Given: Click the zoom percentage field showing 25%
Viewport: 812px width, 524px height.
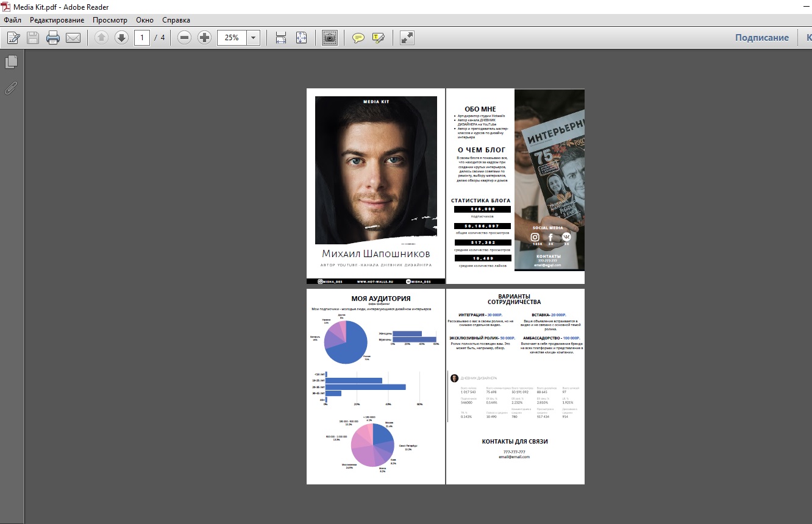Looking at the screenshot, I should tap(232, 38).
